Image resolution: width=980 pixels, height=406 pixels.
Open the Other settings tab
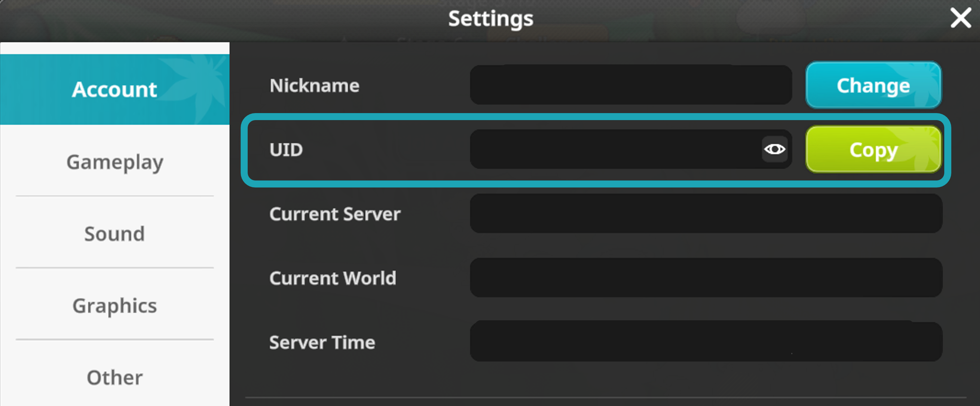point(114,377)
